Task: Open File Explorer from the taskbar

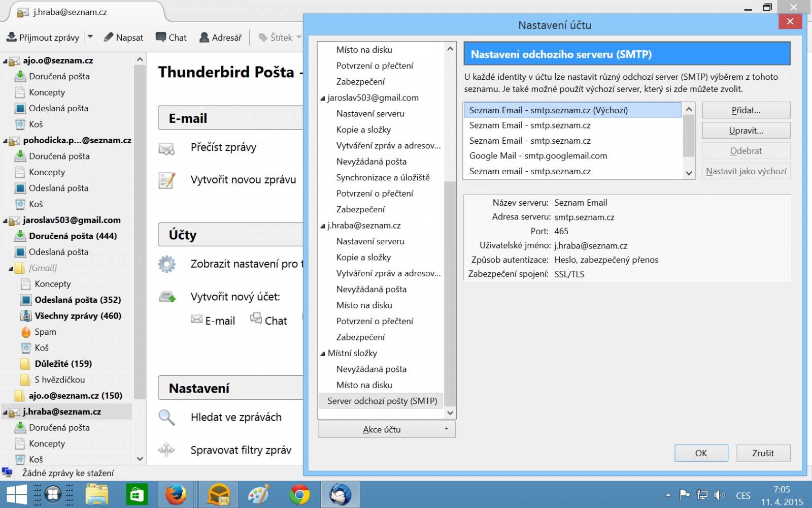Action: [x=96, y=494]
